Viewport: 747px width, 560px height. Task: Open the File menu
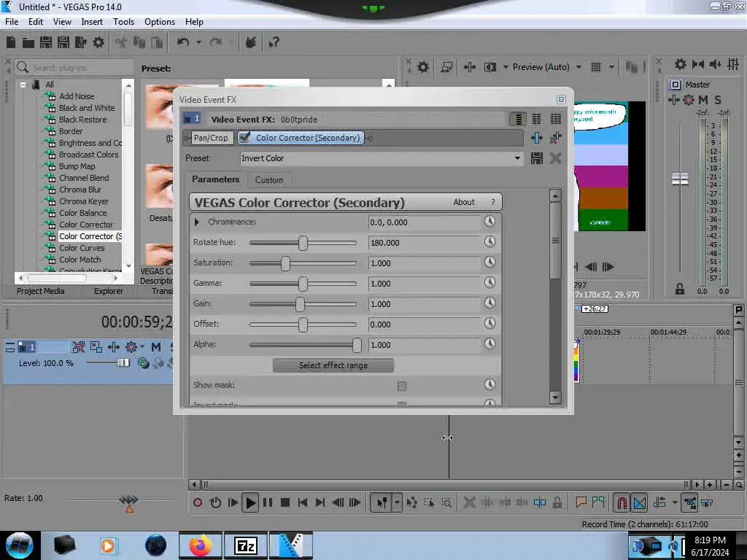point(12,22)
